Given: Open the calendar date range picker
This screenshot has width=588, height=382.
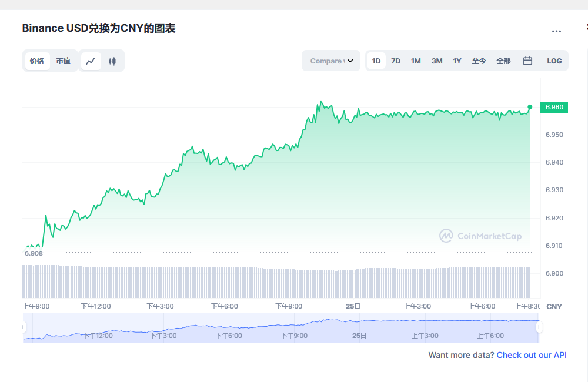Looking at the screenshot, I should (x=527, y=61).
